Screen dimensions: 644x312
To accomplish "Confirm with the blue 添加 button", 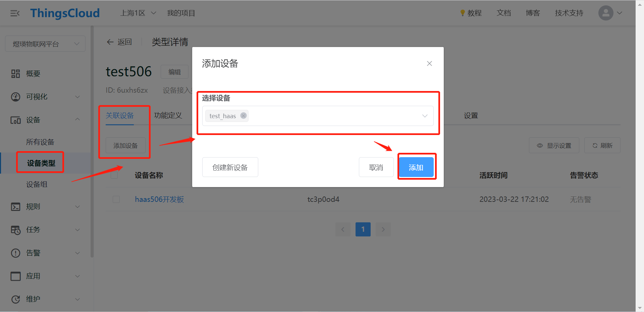I will click(416, 167).
